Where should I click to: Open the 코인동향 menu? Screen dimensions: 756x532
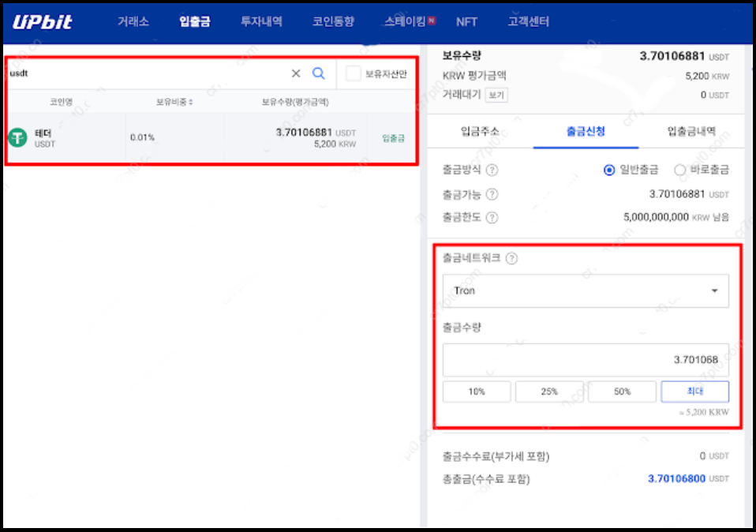[x=333, y=21]
